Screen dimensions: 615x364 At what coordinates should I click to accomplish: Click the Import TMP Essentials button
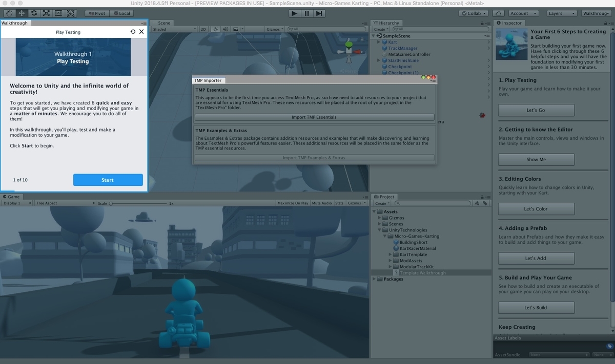tap(314, 117)
